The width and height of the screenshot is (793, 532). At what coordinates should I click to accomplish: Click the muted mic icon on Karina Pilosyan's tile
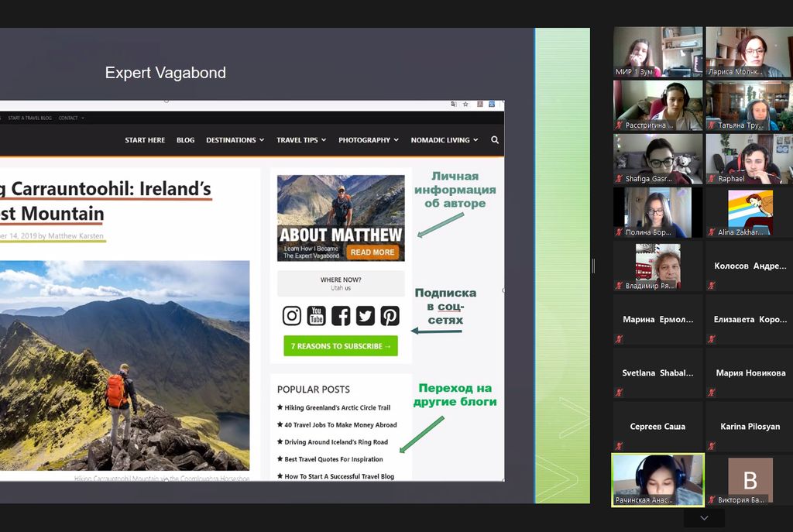(712, 446)
